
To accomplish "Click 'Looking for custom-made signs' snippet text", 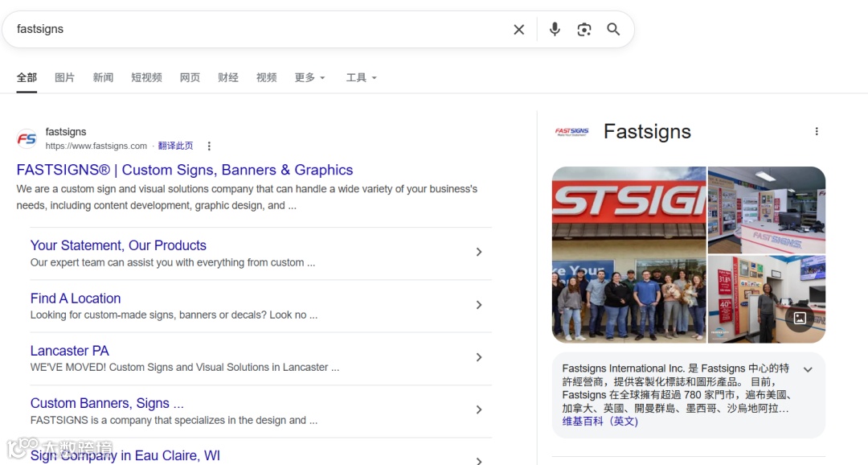I will click(x=174, y=315).
